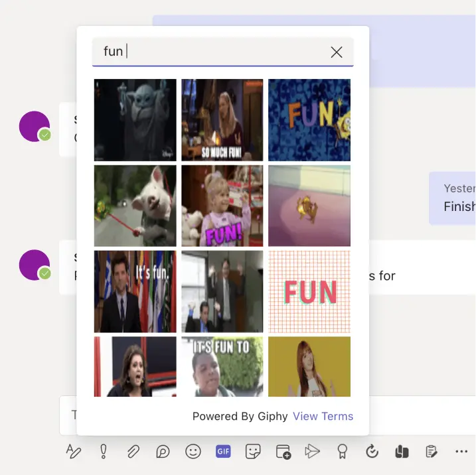This screenshot has height=475, width=476.
Task: Open the emoji picker
Action: (x=193, y=452)
